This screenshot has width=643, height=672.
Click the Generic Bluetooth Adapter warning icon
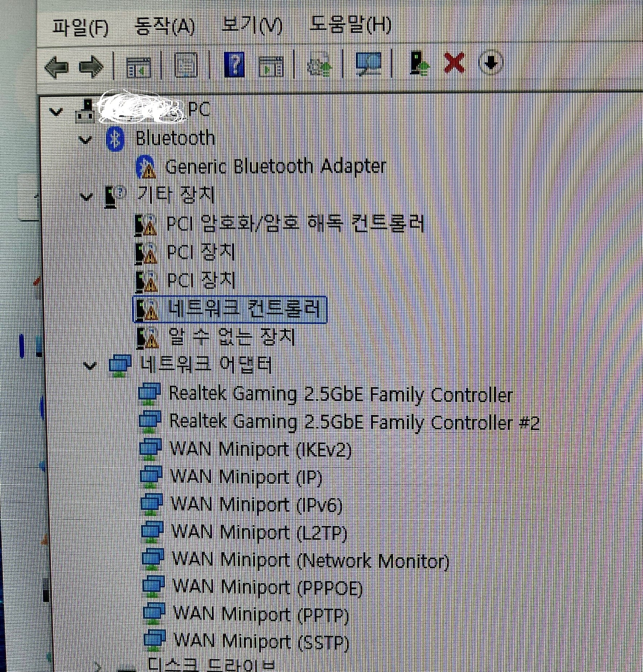point(145,167)
